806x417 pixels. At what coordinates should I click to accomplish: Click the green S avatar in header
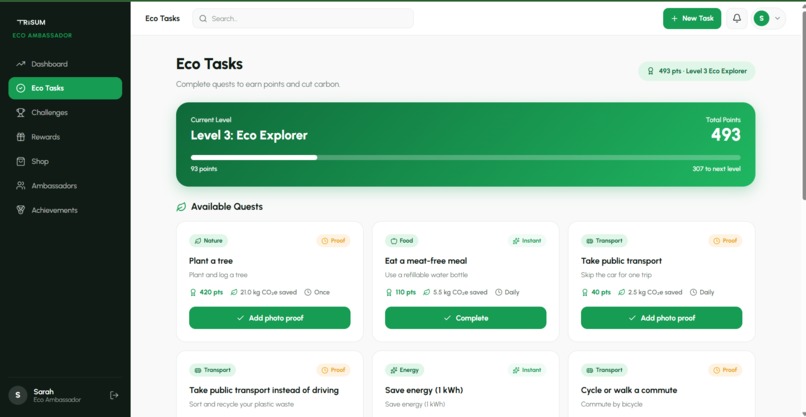[x=761, y=19]
